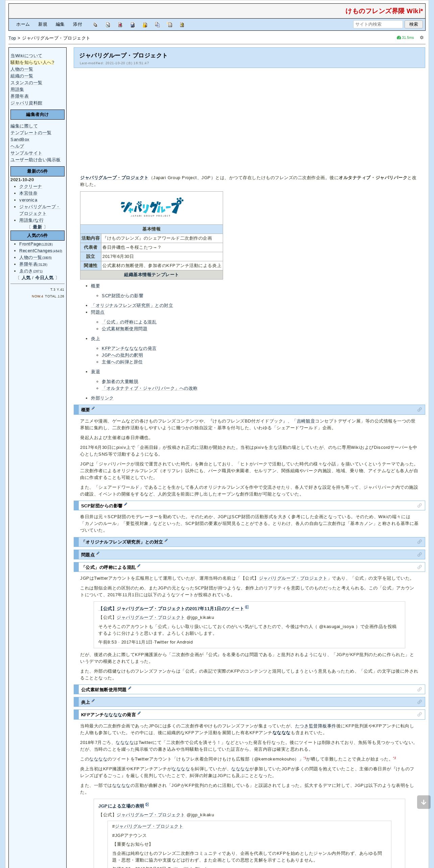Click edit pencil beside 「公式」の呼称による混乱 heading

139,566
